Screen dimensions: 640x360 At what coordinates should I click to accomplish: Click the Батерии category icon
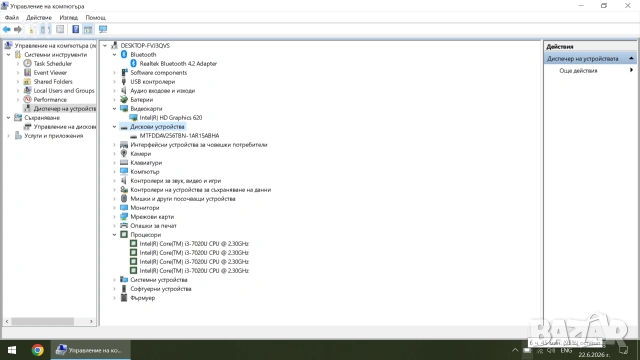(124, 100)
